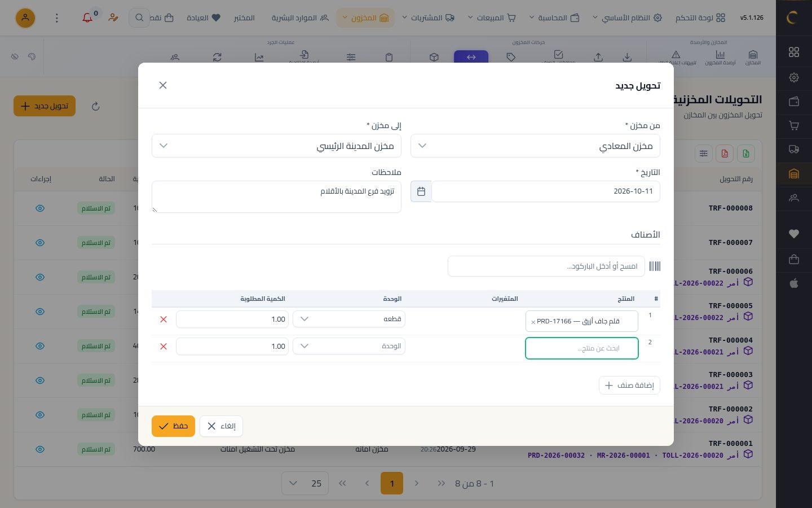Image resolution: width=812 pixels, height=508 pixels.
Task: Open the page size 25 dropdown
Action: pos(305,483)
